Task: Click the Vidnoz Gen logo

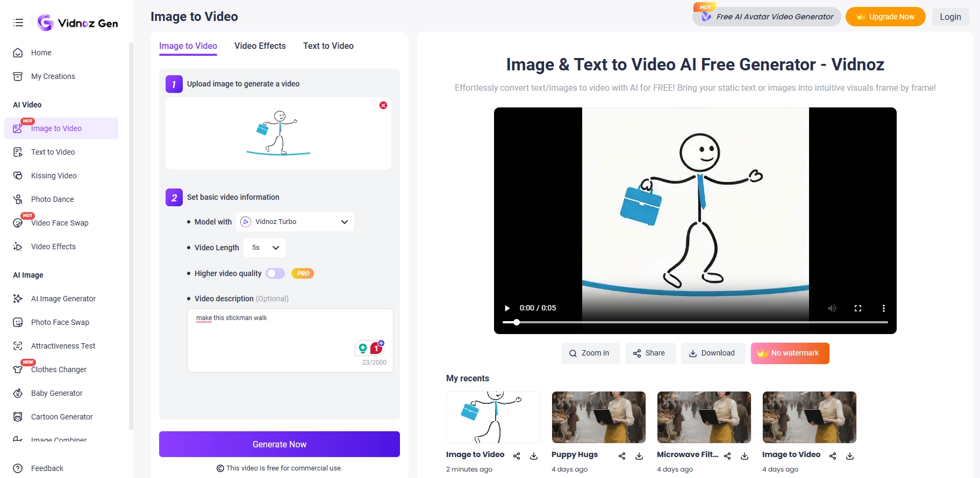Action: [77, 23]
